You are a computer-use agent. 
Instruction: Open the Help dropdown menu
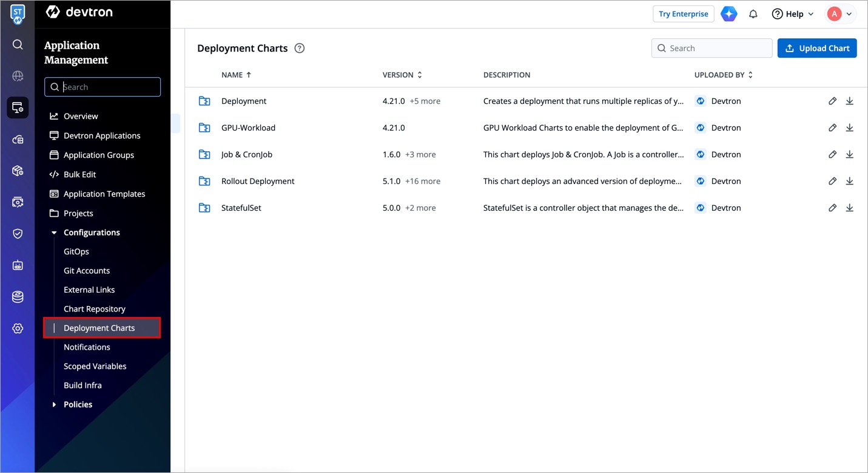[792, 14]
